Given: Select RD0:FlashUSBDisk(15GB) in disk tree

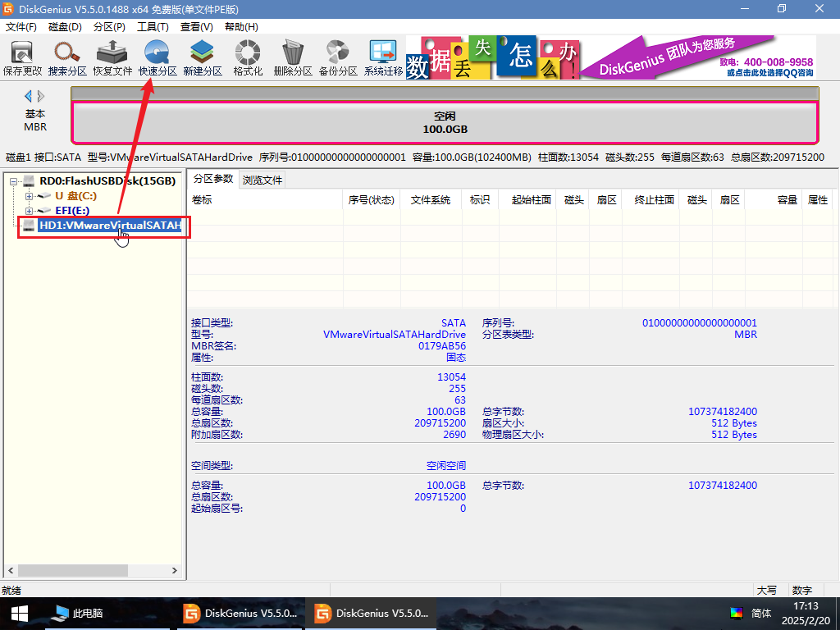Looking at the screenshot, I should [x=107, y=181].
